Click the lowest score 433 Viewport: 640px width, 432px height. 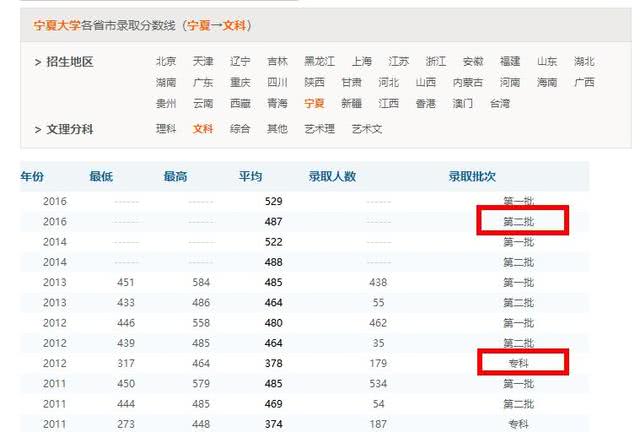(x=126, y=303)
